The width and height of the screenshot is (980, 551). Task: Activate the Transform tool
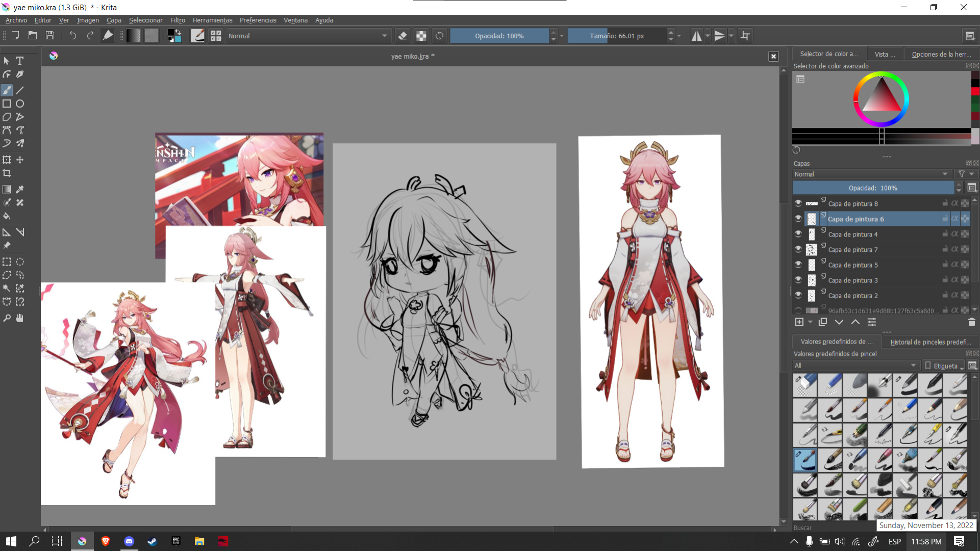(7, 160)
